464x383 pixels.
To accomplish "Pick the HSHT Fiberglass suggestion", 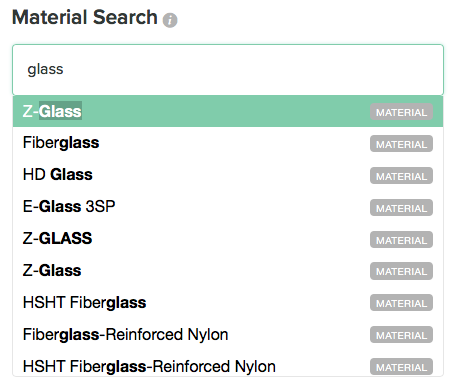I will click(x=228, y=303).
